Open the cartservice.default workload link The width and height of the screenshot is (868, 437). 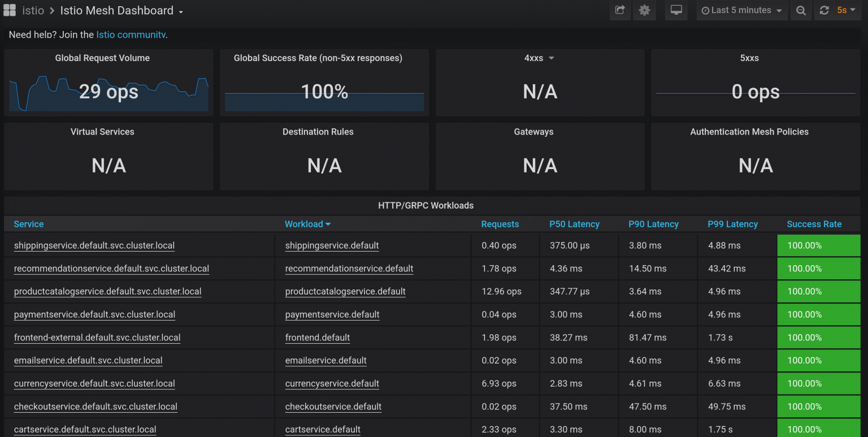pyautogui.click(x=323, y=429)
